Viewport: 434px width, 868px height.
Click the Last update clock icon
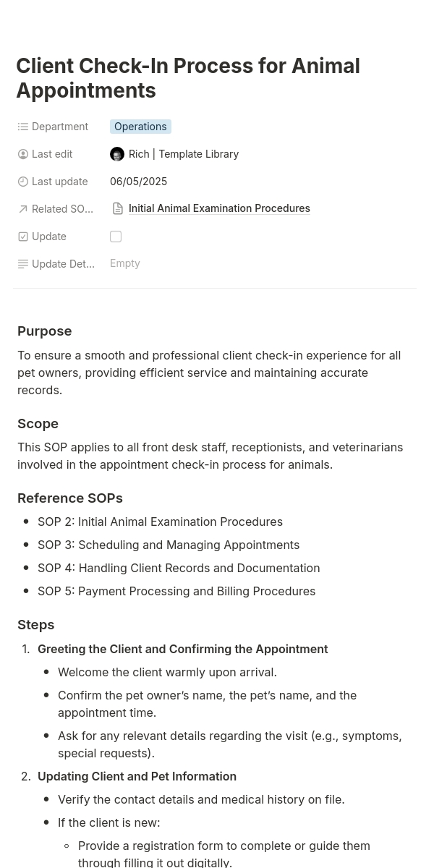(23, 182)
